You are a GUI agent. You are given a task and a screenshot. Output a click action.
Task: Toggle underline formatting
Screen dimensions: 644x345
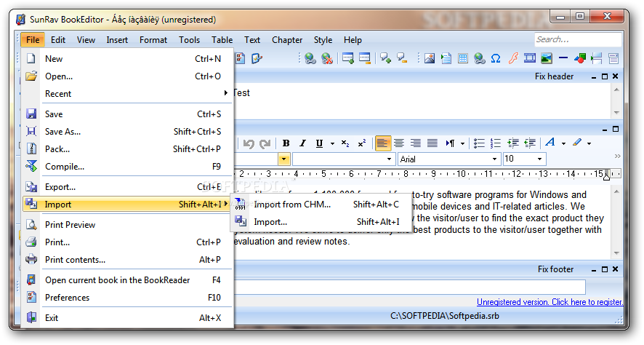pos(319,143)
